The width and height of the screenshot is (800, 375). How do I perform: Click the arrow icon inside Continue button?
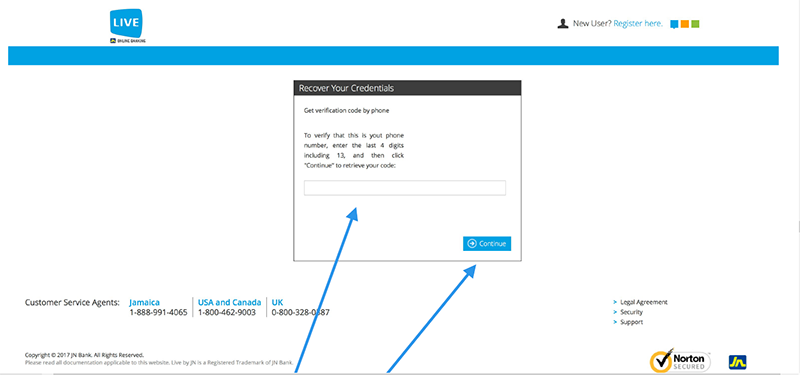pos(472,244)
